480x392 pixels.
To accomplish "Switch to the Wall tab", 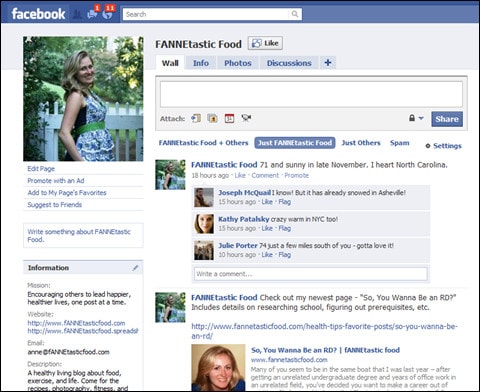I will pos(170,63).
